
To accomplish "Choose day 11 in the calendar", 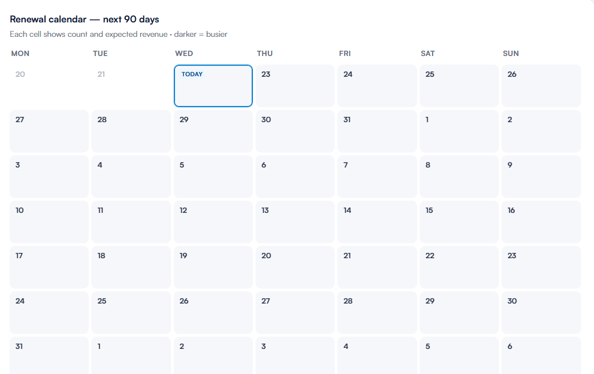I will coord(131,222).
